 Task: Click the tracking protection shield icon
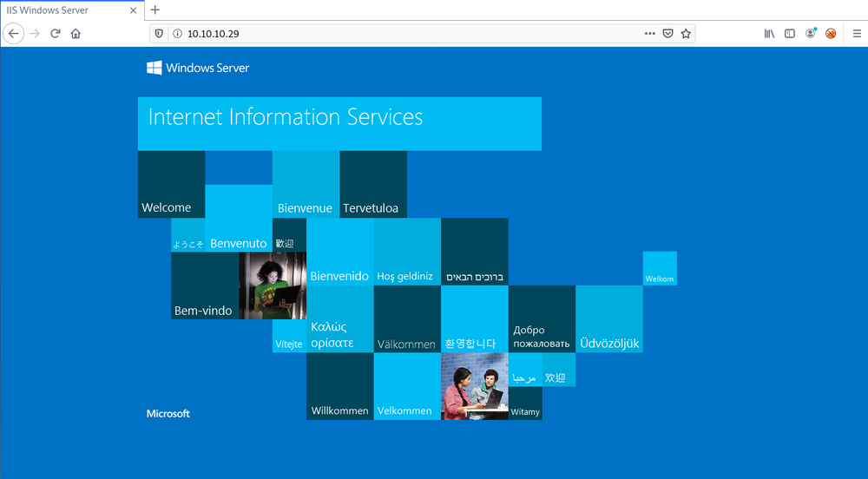pyautogui.click(x=159, y=34)
